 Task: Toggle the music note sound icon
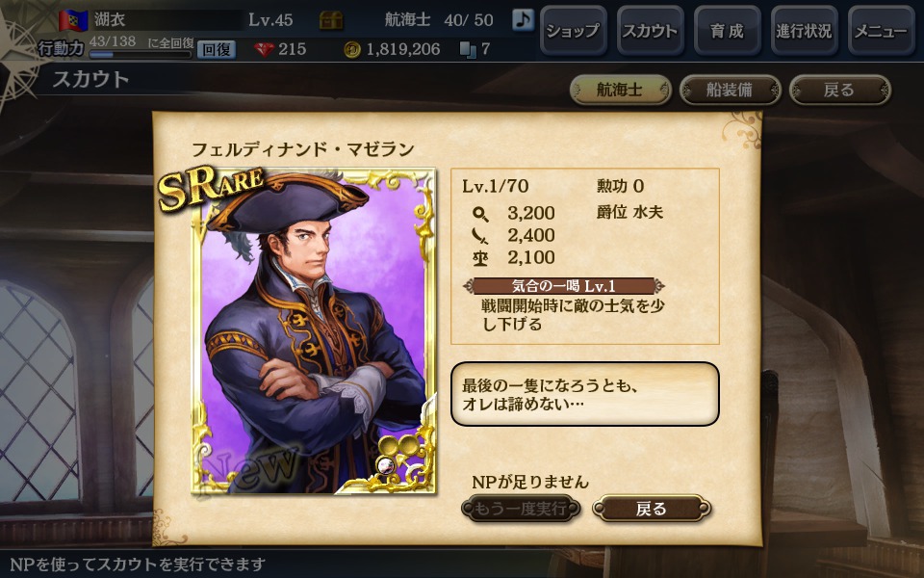pyautogui.click(x=522, y=20)
